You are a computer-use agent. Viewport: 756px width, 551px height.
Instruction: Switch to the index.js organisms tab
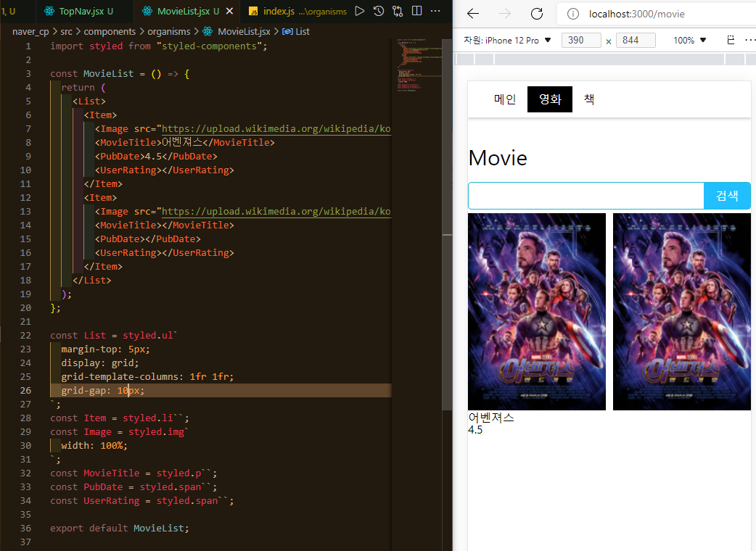tap(297, 11)
